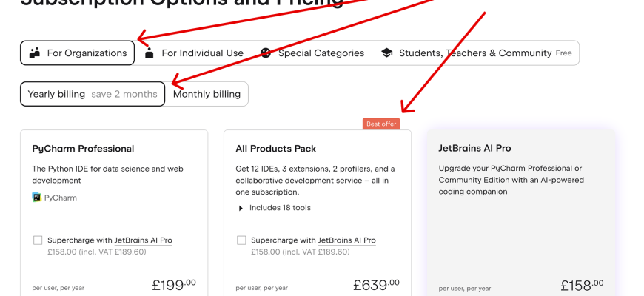Viewport: 644px width, 296px height.
Task: Click the £158 price on JetBrains AI Pro
Action: pyautogui.click(x=581, y=286)
